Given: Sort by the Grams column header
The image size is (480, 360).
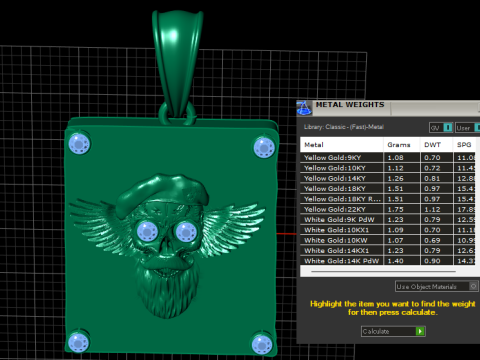Looking at the screenshot, I should 402,145.
